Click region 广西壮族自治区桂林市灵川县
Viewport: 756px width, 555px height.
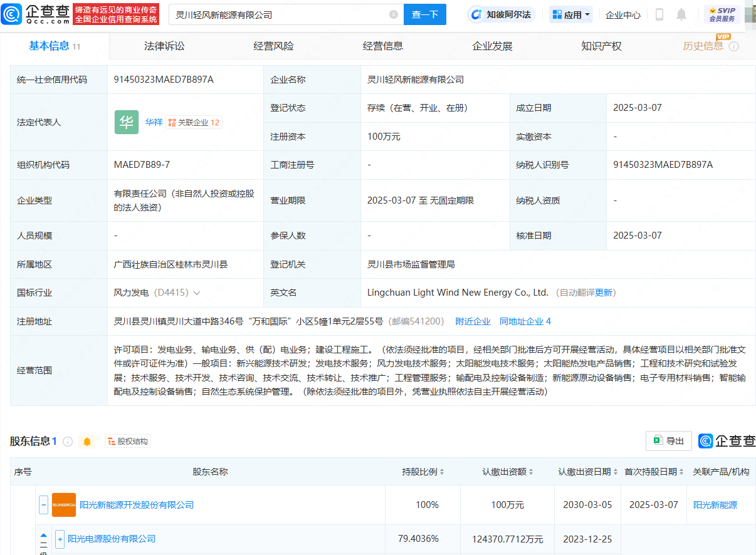pos(171,264)
